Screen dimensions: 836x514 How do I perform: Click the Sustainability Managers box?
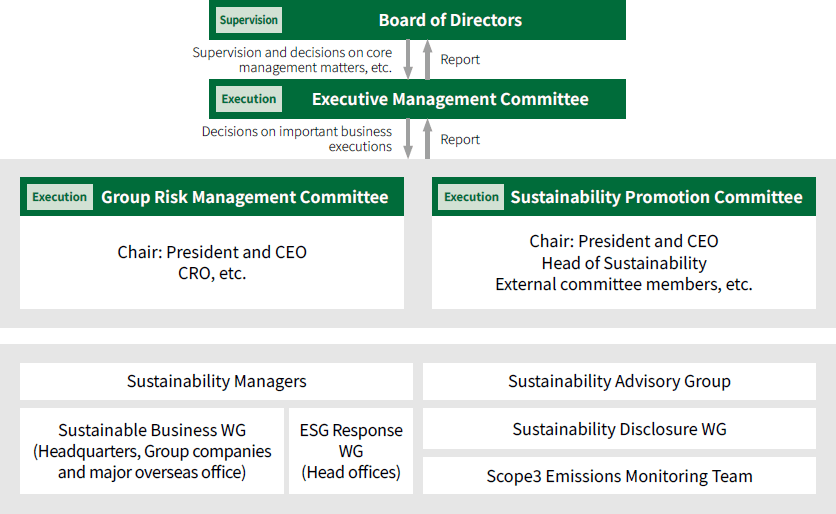(x=216, y=381)
